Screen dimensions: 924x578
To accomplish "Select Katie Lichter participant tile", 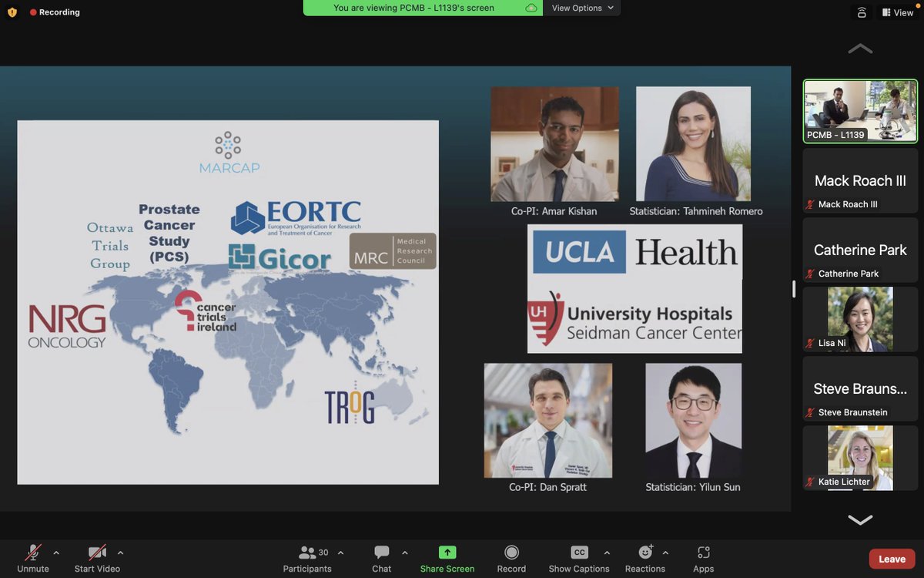I will (x=860, y=458).
